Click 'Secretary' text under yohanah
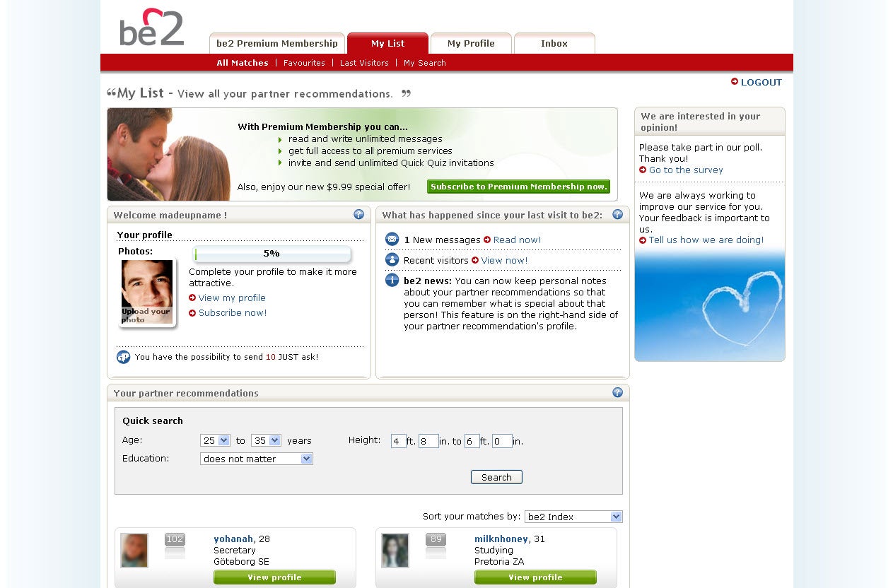The height and width of the screenshot is (588, 893). tap(235, 550)
